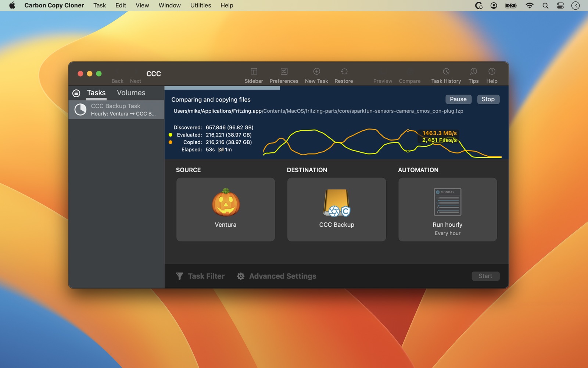588x368 pixels.
Task: Click the 2,451 Files/s rate readout
Action: (x=440, y=140)
